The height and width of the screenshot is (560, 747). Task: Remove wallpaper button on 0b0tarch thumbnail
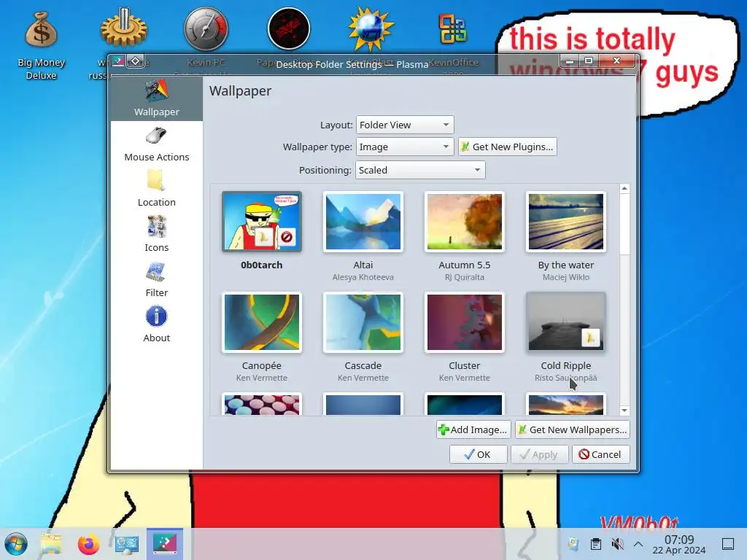(286, 237)
